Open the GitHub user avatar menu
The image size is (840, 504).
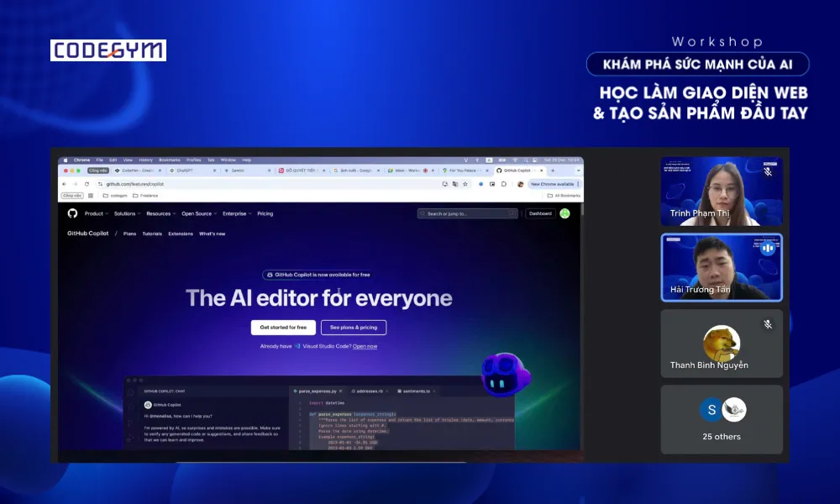564,213
